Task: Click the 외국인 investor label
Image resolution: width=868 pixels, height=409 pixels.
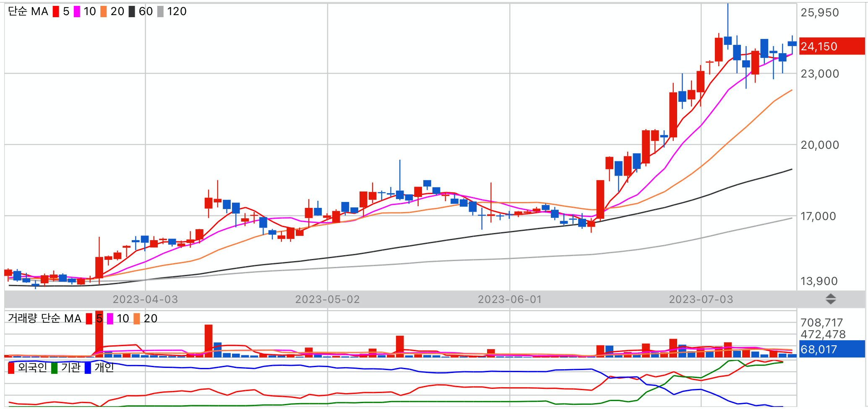Action: coord(32,368)
